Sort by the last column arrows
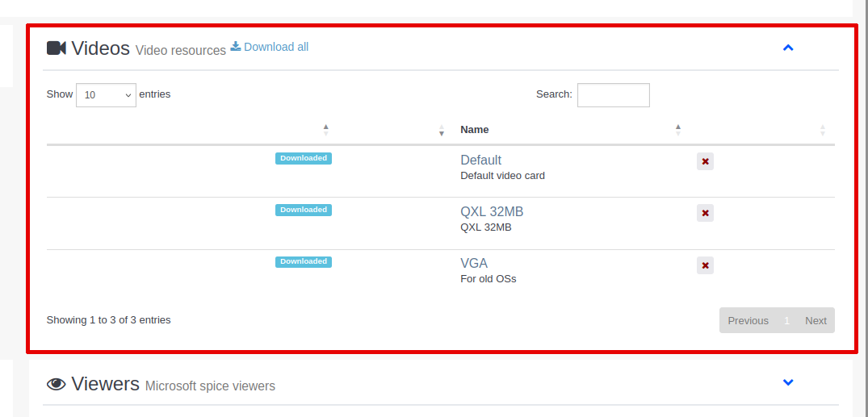 click(822, 129)
